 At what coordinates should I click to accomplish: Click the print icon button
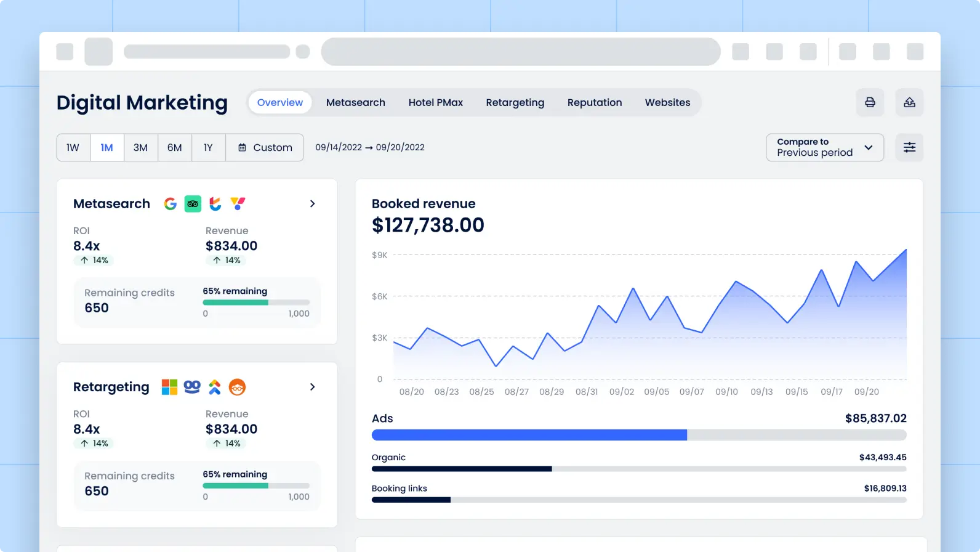[x=870, y=102]
